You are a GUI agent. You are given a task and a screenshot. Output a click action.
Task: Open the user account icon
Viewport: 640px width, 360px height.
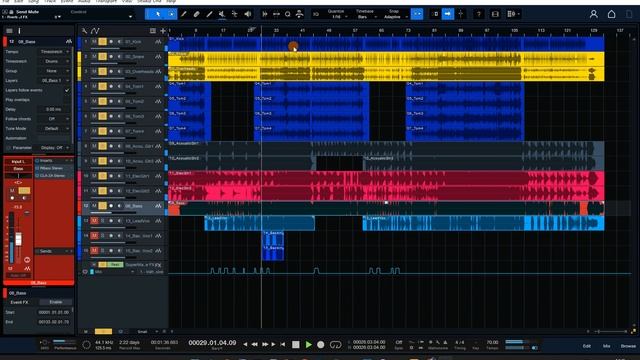(593, 14)
